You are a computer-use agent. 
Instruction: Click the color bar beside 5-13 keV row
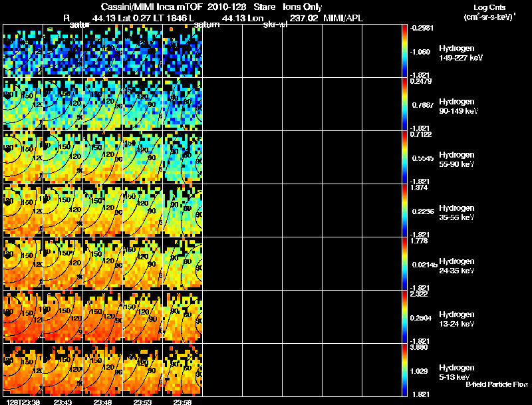point(404,370)
